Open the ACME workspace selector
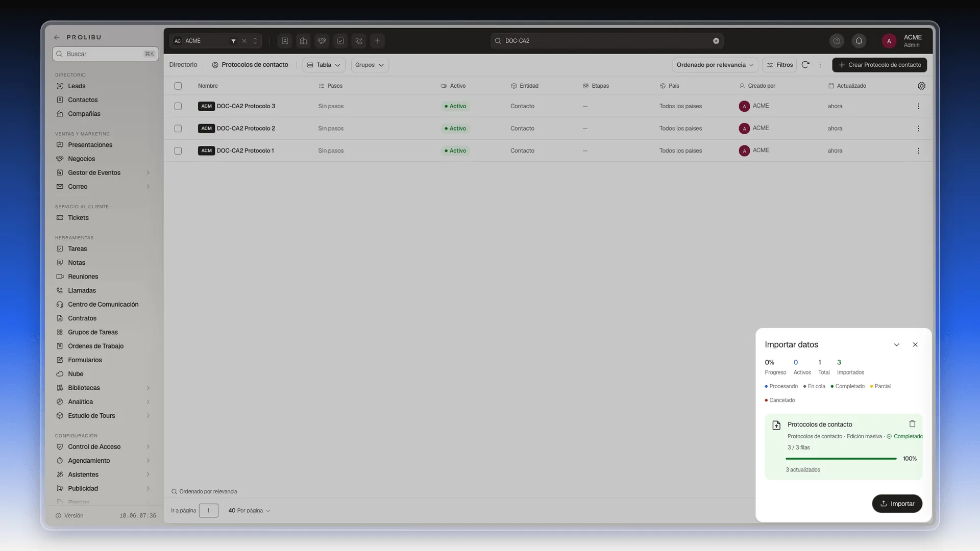This screenshot has width=980, height=551. click(x=215, y=41)
